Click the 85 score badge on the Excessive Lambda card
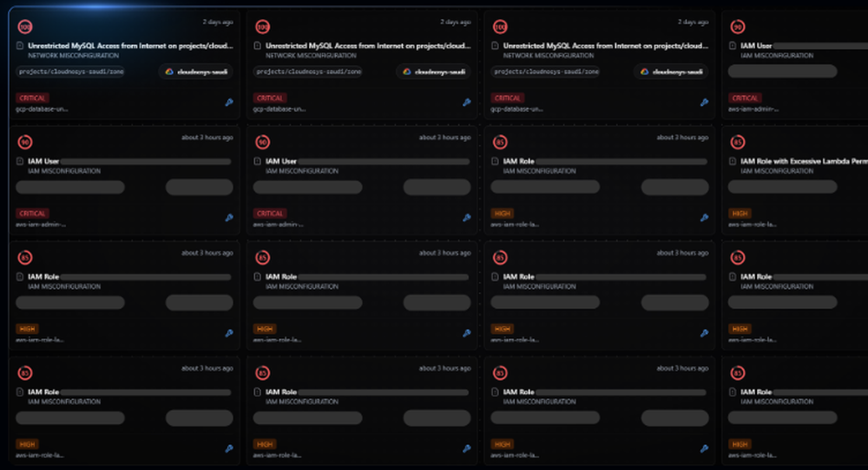The image size is (868, 470). point(738,142)
